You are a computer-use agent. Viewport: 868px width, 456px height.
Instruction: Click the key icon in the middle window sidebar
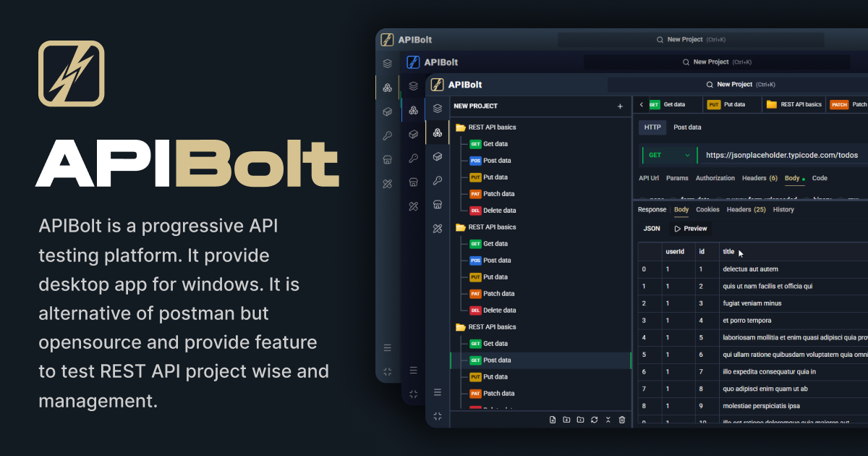coord(413,158)
